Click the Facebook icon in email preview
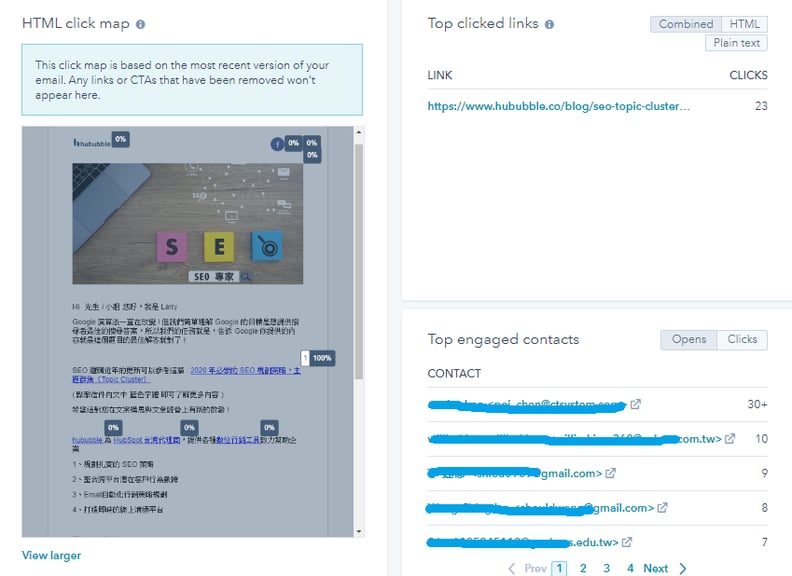This screenshot has height=576, width=792. [277, 144]
